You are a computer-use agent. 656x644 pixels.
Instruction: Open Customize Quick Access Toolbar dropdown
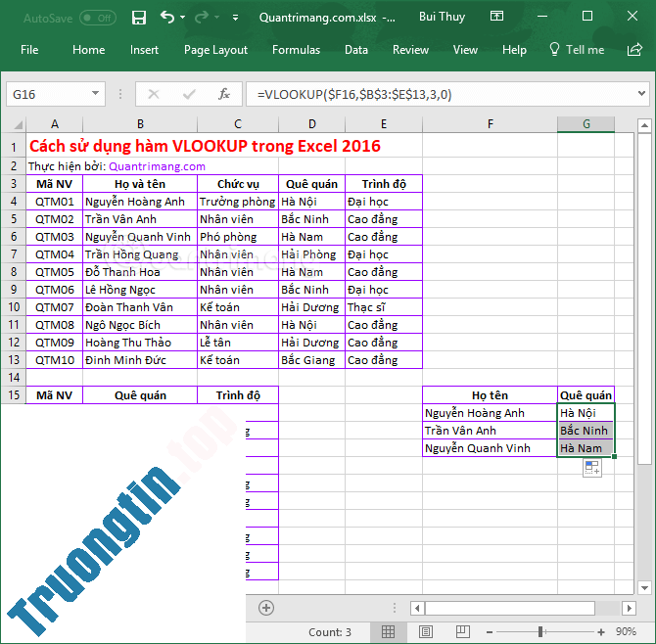236,18
